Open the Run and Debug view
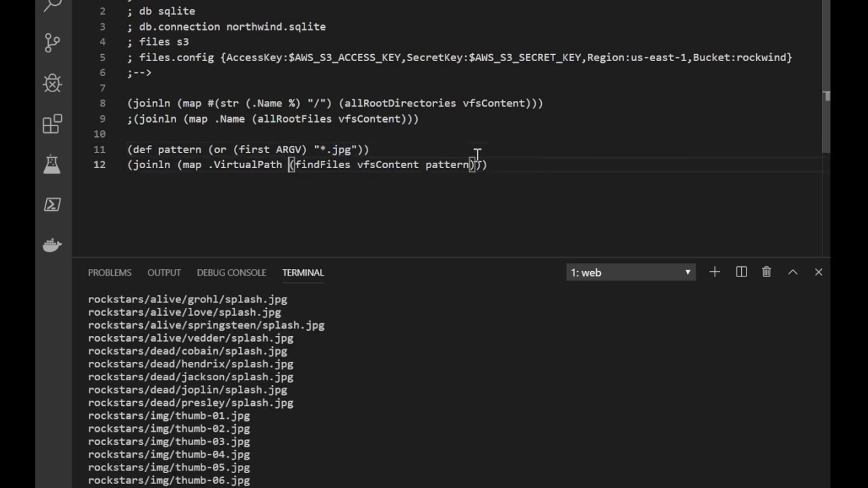Image resolution: width=868 pixels, height=488 pixels. (x=52, y=83)
